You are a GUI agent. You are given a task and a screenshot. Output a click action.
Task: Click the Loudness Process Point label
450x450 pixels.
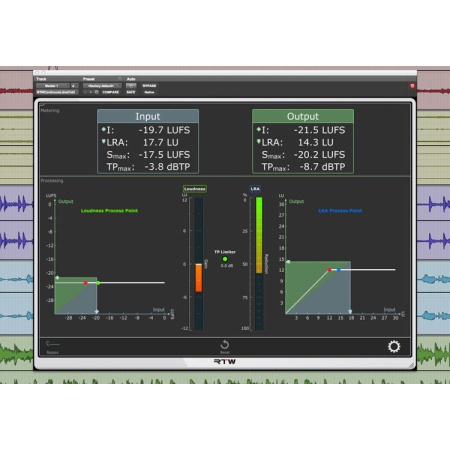click(109, 211)
